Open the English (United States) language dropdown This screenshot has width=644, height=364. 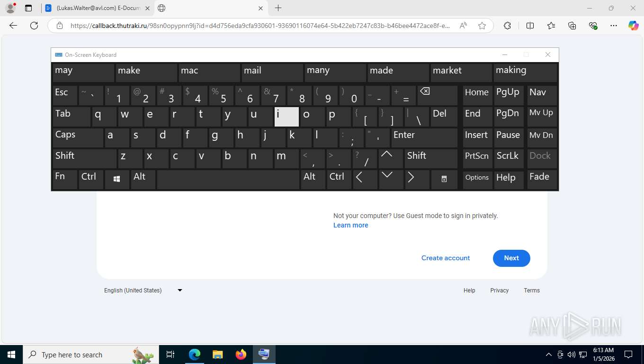(x=143, y=290)
